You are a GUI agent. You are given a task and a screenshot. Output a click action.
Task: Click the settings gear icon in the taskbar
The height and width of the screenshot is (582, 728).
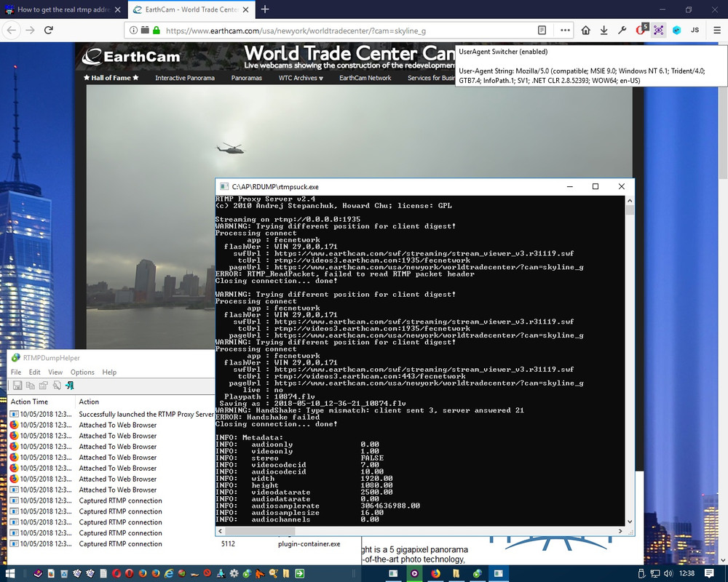point(234,574)
